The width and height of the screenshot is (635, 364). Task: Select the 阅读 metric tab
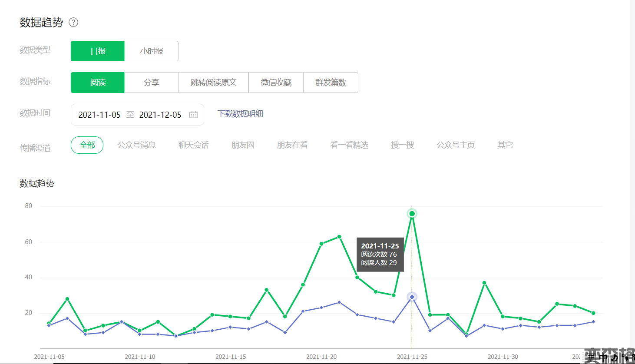(x=98, y=83)
